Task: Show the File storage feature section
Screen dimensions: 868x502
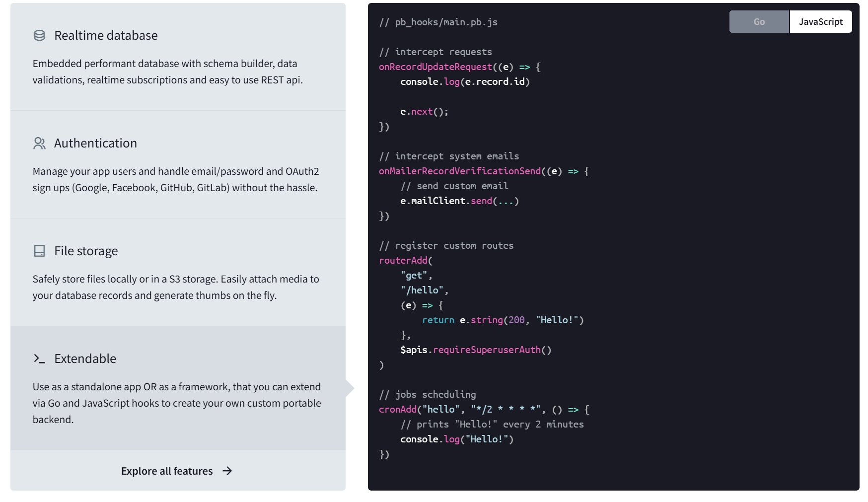Action: pos(86,251)
